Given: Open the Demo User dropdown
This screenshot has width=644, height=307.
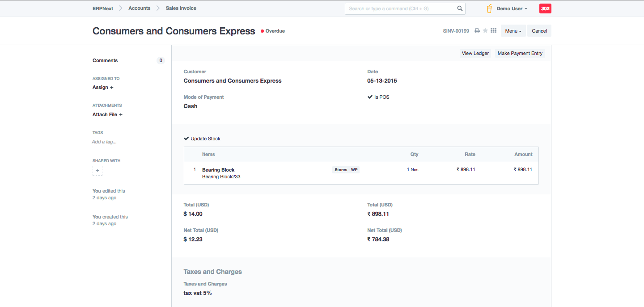Looking at the screenshot, I should (512, 8).
